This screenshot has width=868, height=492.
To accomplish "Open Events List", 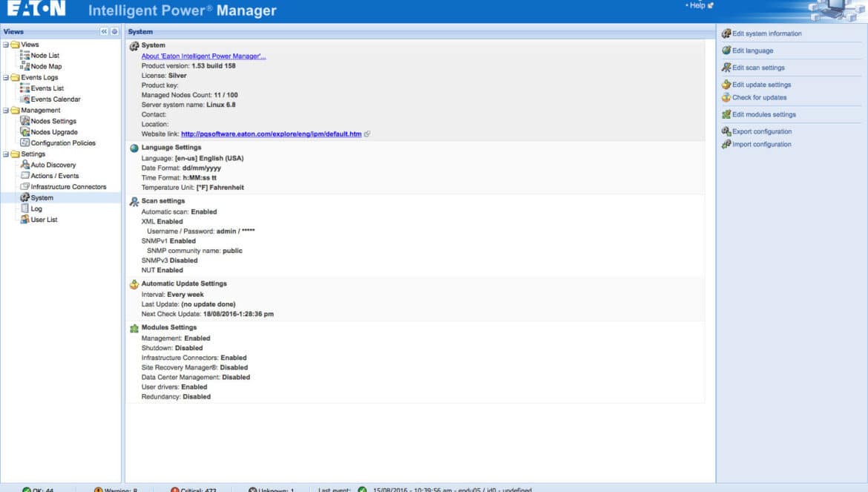I will coord(47,88).
